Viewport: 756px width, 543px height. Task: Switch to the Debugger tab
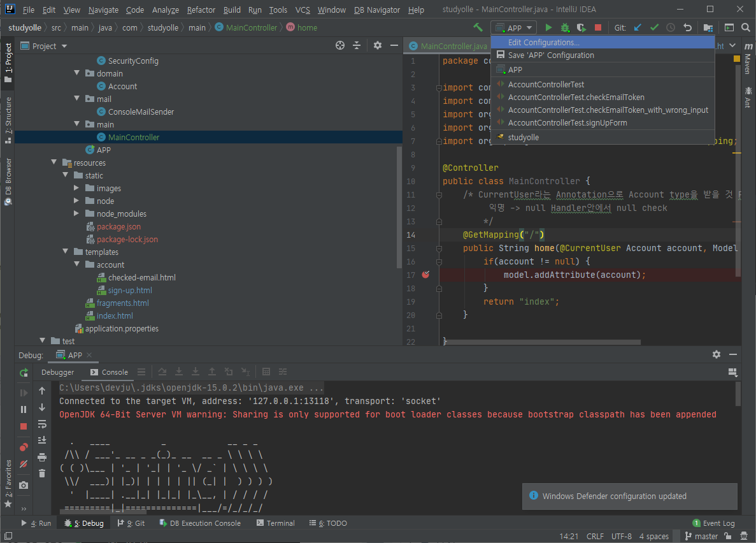click(x=57, y=372)
